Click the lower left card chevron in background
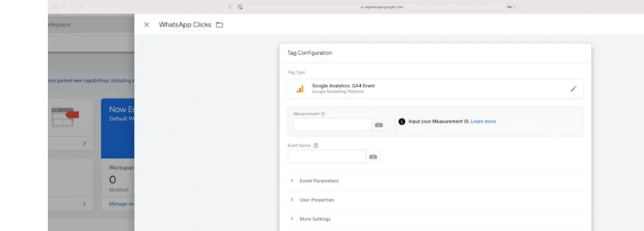644x231 pixels. 85,204
